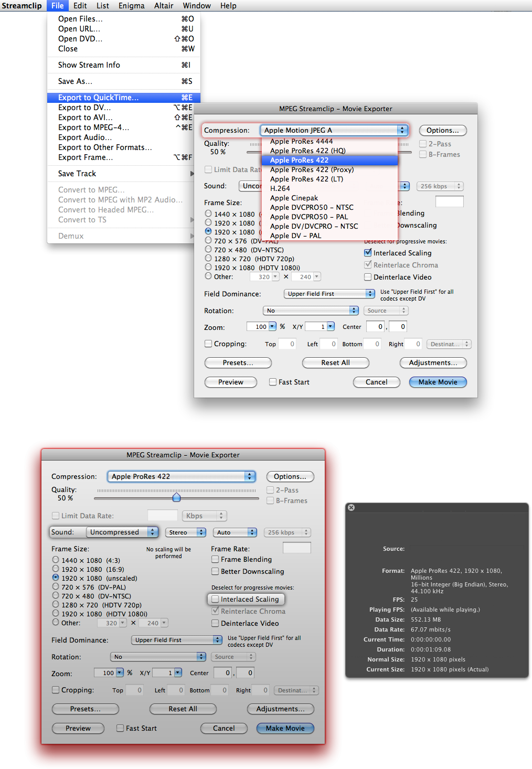Click Make Movie in upper exporter
The height and width of the screenshot is (769, 532).
click(x=438, y=382)
